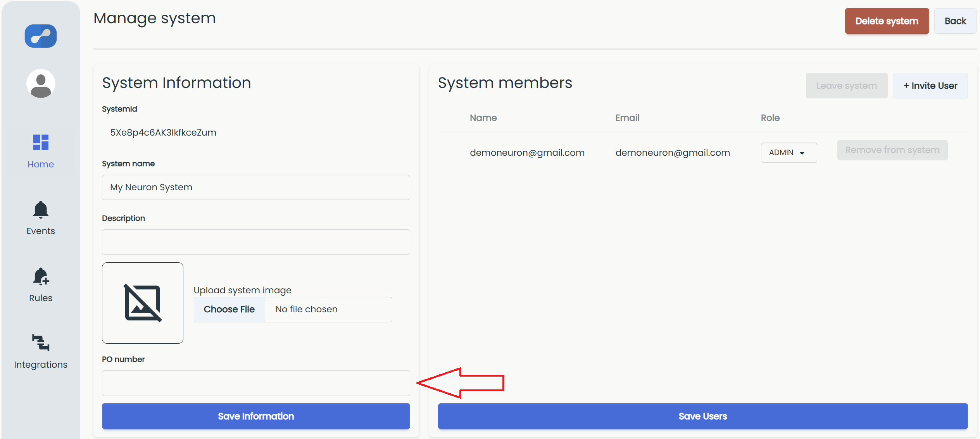The width and height of the screenshot is (980, 439).
Task: Click Choose File to upload image
Action: [229, 309]
